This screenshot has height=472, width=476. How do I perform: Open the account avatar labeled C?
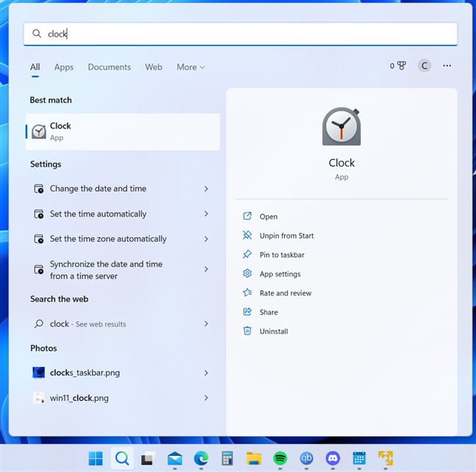click(x=424, y=65)
